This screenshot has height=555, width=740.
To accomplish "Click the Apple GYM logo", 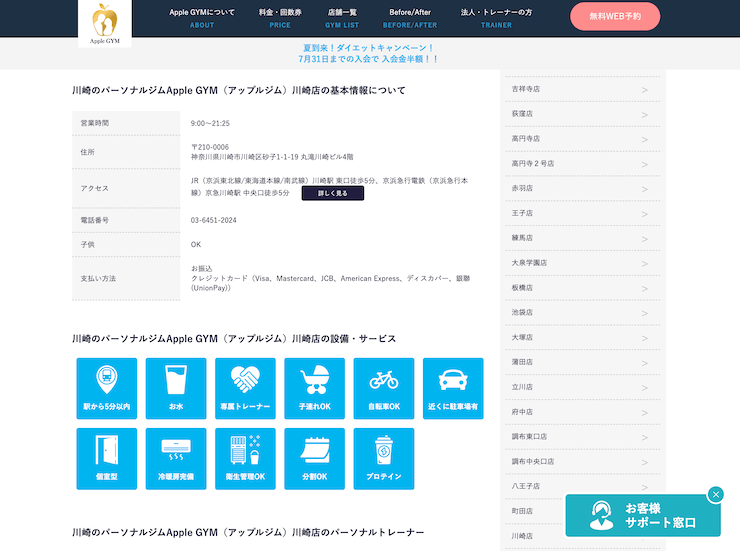I will point(105,24).
